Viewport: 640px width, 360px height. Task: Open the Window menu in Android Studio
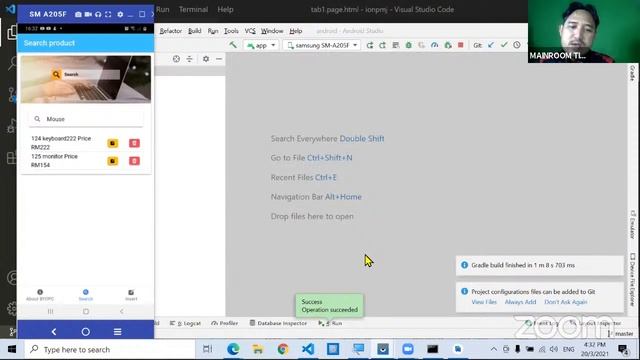coord(272,31)
